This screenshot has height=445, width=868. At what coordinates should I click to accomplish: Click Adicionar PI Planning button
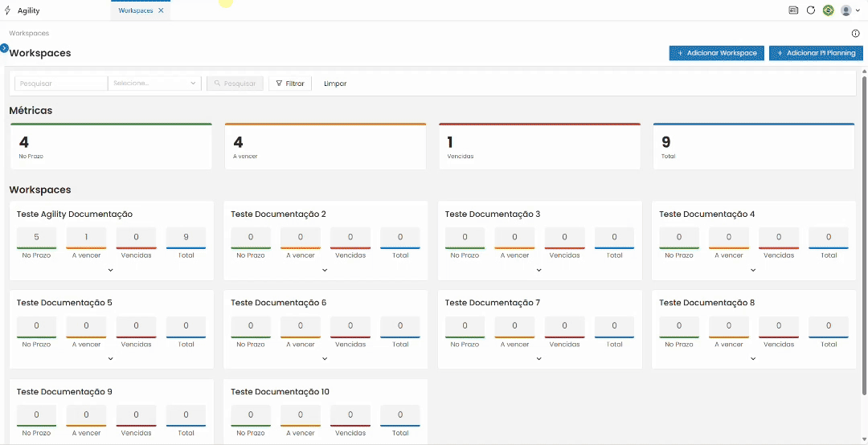816,53
